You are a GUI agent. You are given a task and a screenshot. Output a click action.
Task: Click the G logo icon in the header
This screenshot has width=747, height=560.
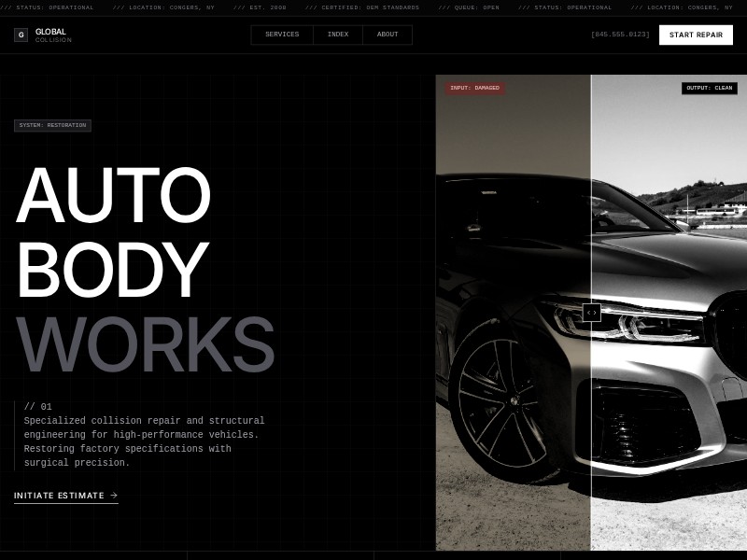(x=21, y=35)
